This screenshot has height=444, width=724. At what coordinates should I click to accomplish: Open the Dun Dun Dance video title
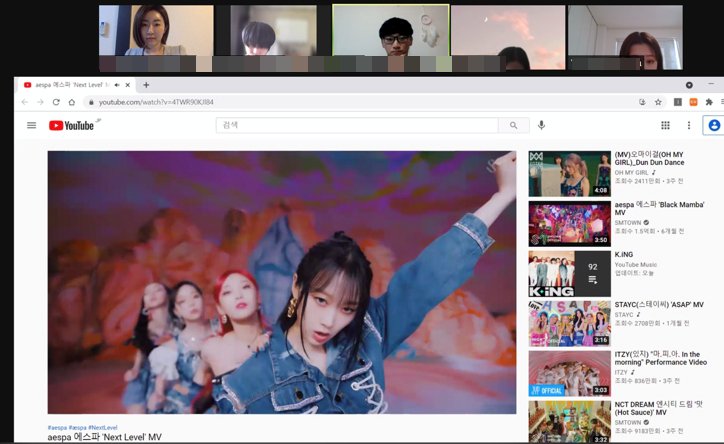649,158
